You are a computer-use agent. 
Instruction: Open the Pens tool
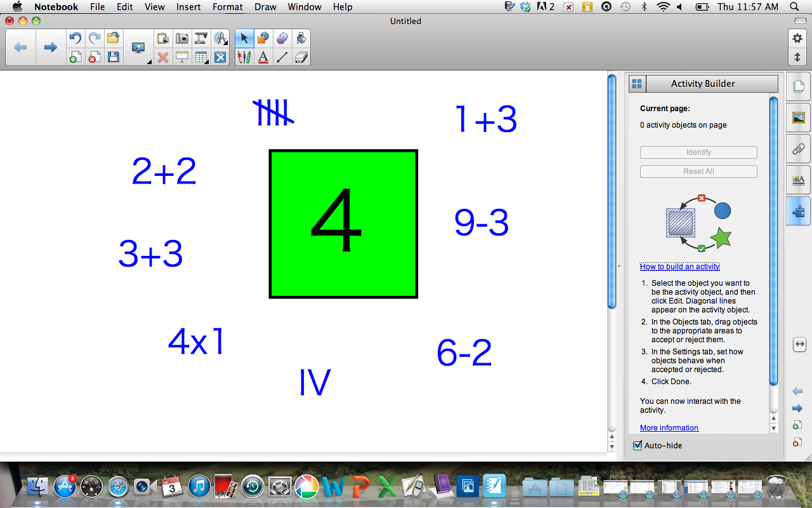pyautogui.click(x=244, y=57)
